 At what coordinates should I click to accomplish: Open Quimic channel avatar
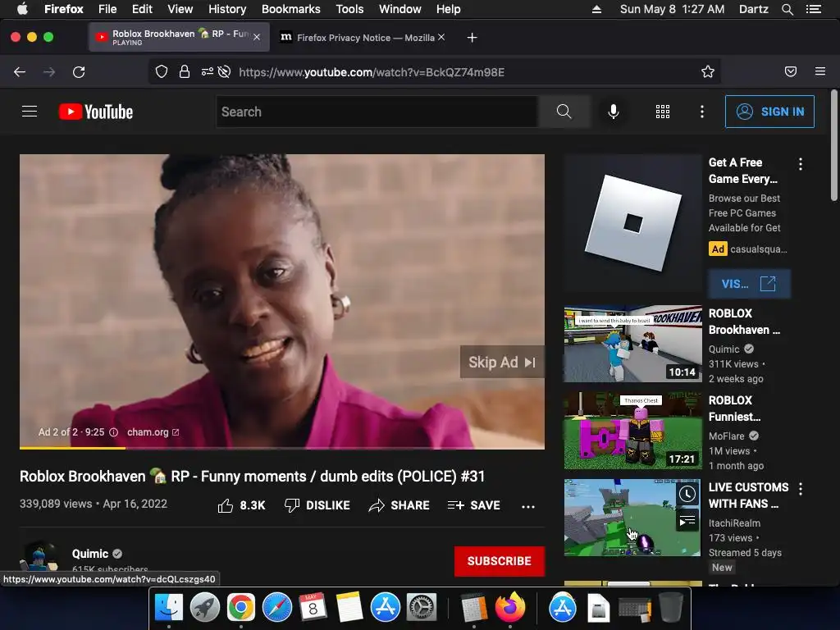point(39,556)
